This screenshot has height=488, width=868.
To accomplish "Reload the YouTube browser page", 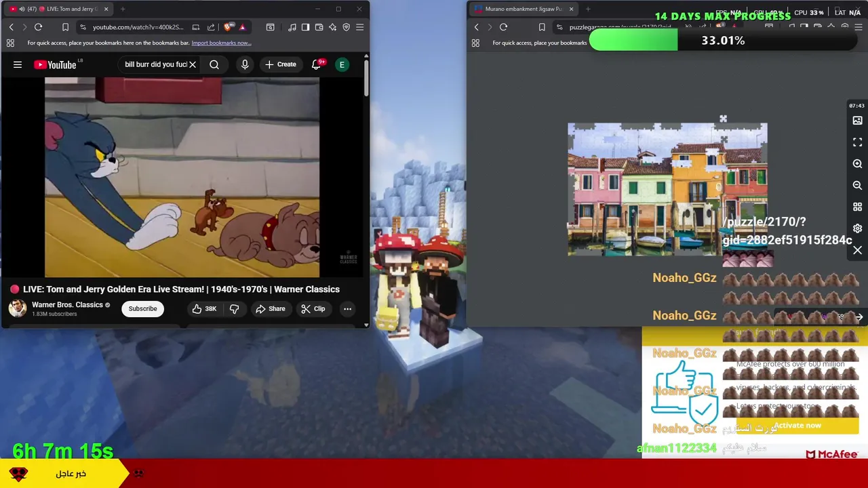I will pos(38,27).
